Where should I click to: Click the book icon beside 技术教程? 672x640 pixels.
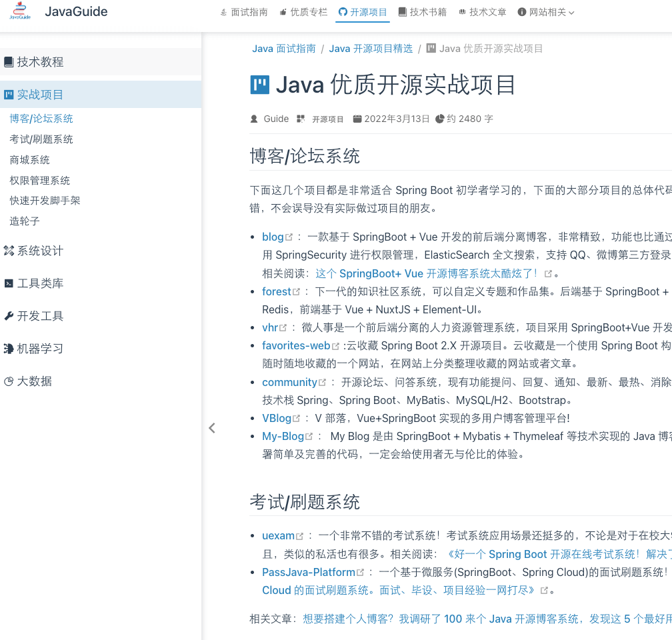(x=9, y=61)
